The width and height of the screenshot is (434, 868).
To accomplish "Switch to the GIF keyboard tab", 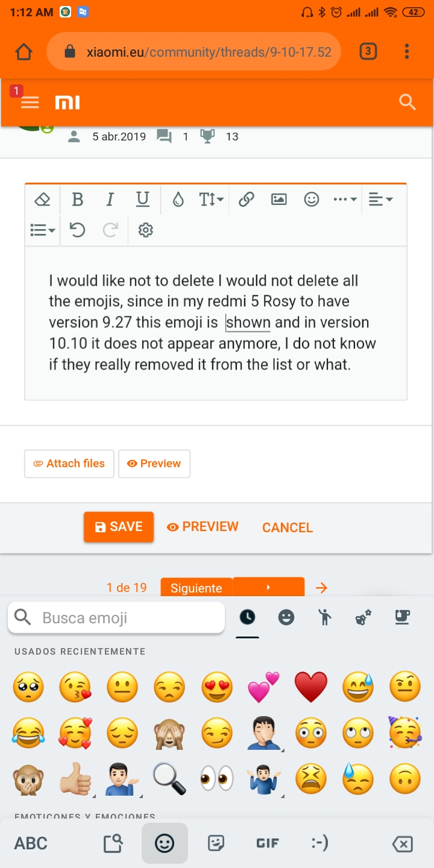I will tap(267, 843).
